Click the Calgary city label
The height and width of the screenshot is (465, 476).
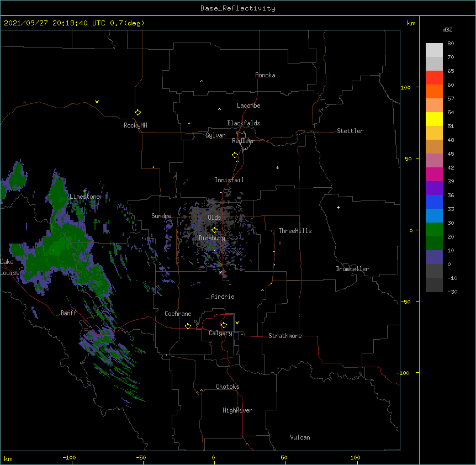[220, 333]
